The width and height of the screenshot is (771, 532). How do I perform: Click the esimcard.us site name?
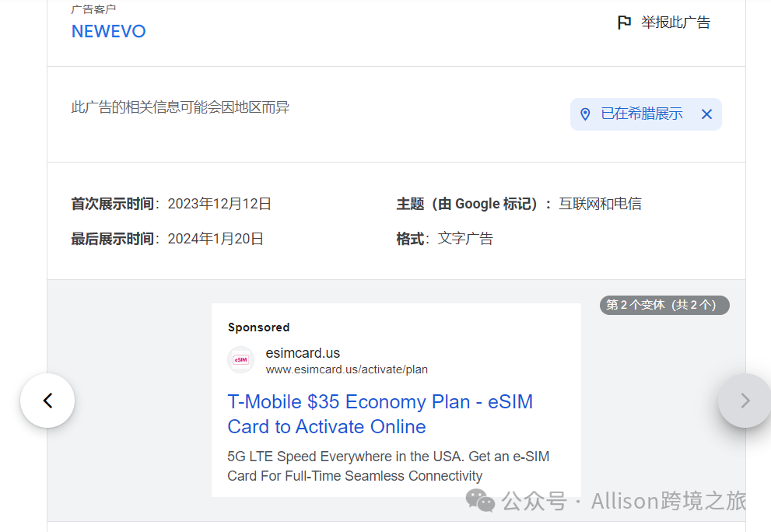pos(303,353)
